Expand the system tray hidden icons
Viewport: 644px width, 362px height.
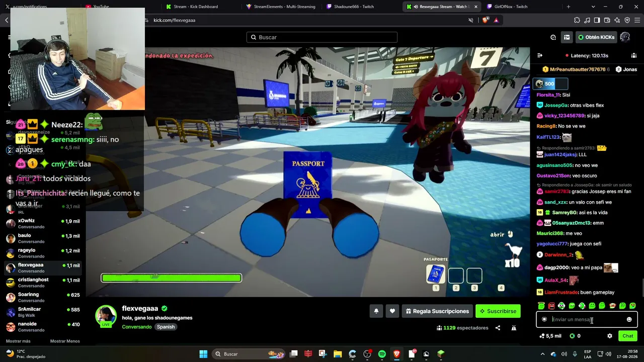pos(542,354)
